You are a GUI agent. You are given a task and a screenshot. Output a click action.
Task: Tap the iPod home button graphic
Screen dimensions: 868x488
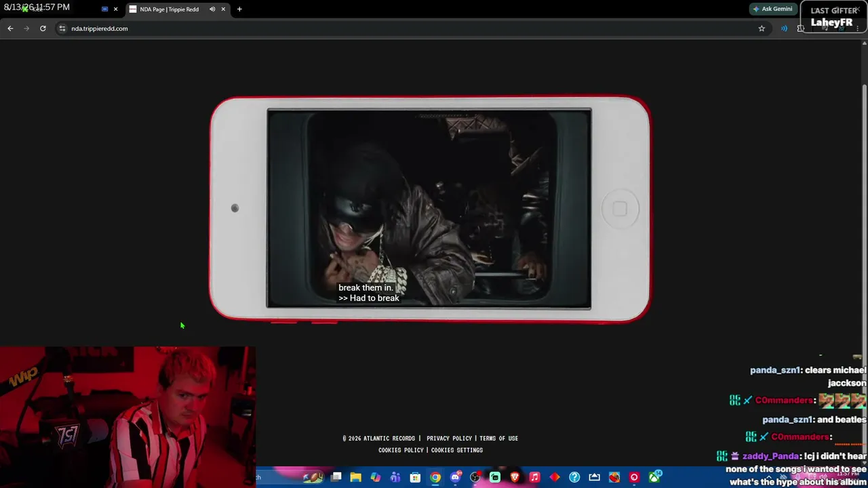click(x=619, y=209)
